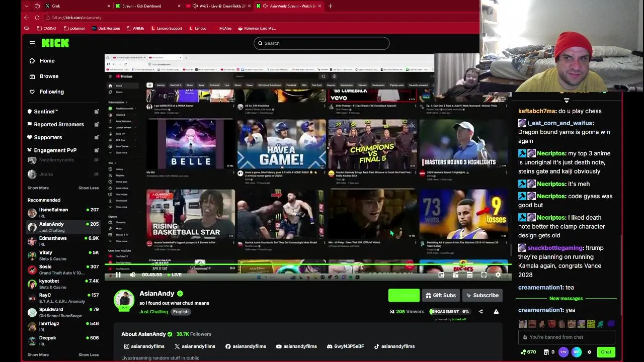Collapse following list with Show Less

[x=89, y=188]
